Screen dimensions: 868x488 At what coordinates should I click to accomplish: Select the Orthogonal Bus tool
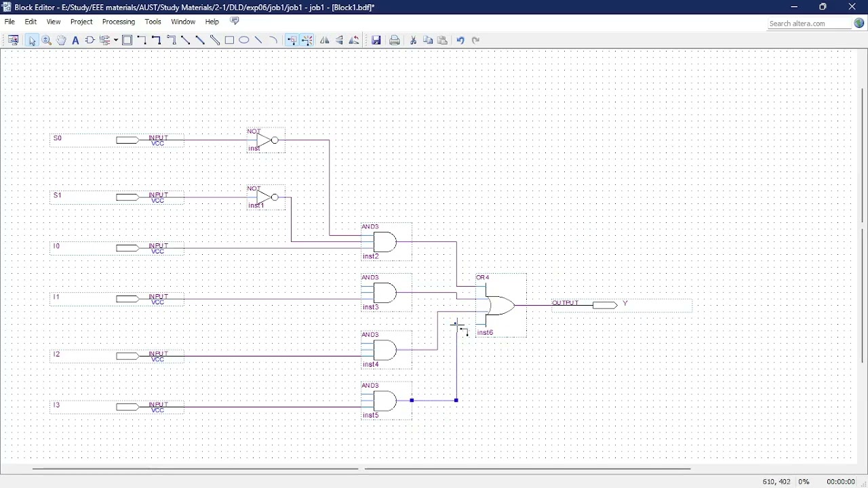157,40
